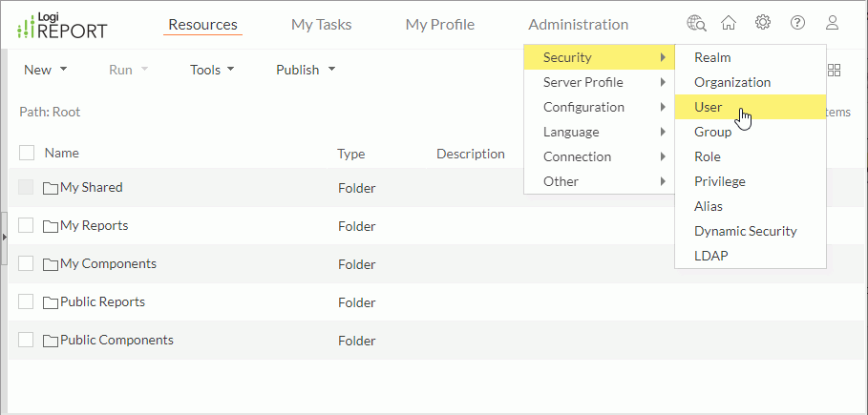This screenshot has width=868, height=415.
Task: Open the globe search icon in header
Action: (x=696, y=24)
